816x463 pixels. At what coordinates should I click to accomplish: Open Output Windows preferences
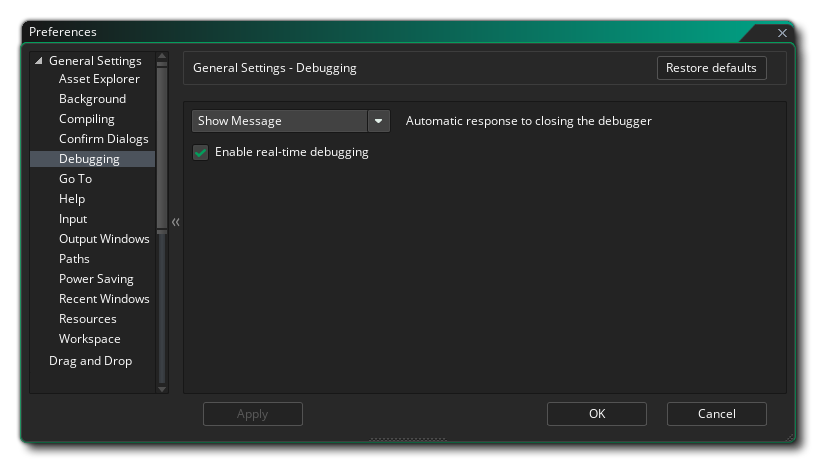coord(104,239)
